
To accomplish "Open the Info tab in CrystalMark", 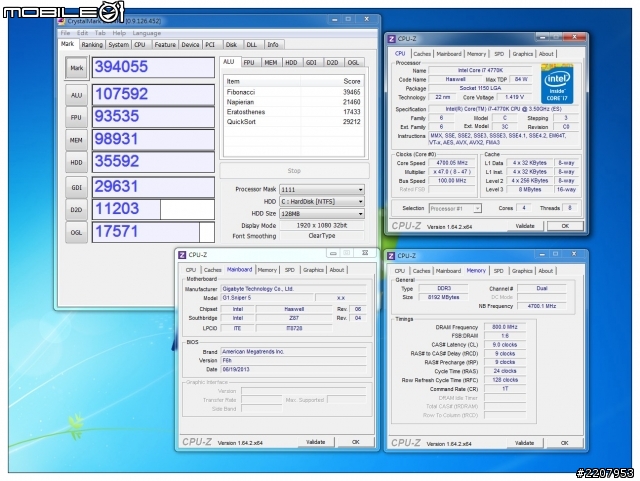I will (273, 45).
